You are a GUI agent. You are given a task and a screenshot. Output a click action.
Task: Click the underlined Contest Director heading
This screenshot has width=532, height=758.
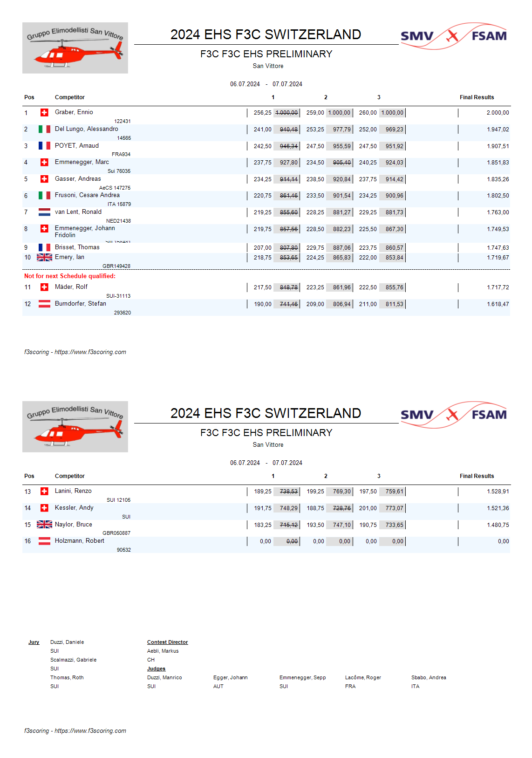167,642
